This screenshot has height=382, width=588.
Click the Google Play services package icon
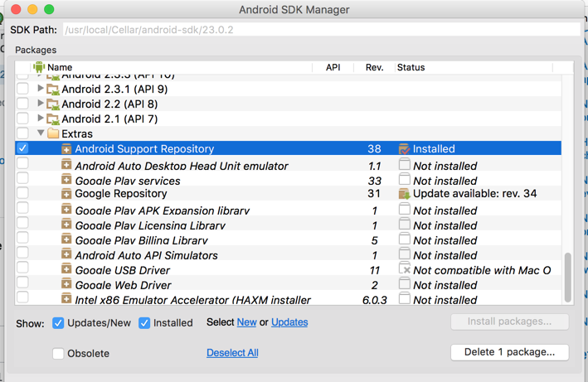point(66,180)
